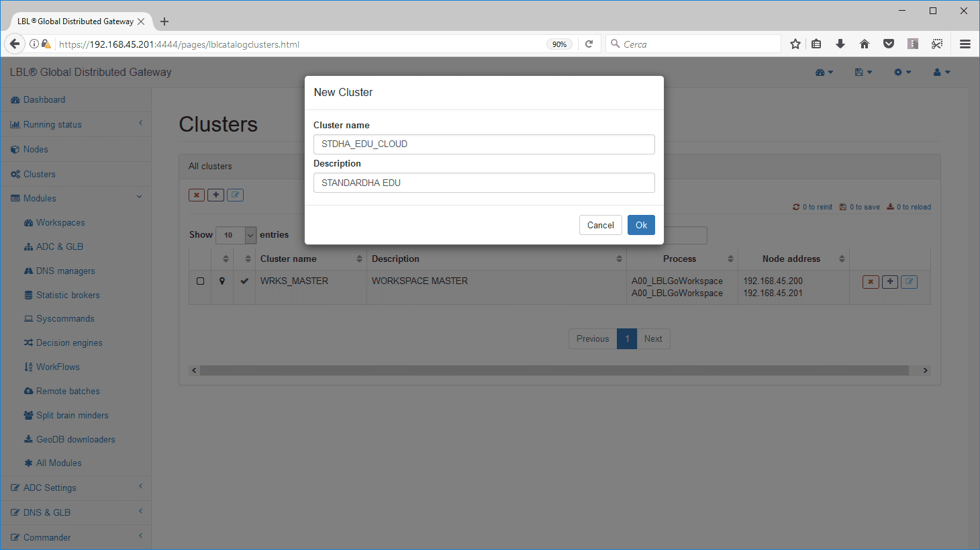The width and height of the screenshot is (980, 550).
Task: Open the dashboard dropdown in top navbar
Action: point(824,72)
